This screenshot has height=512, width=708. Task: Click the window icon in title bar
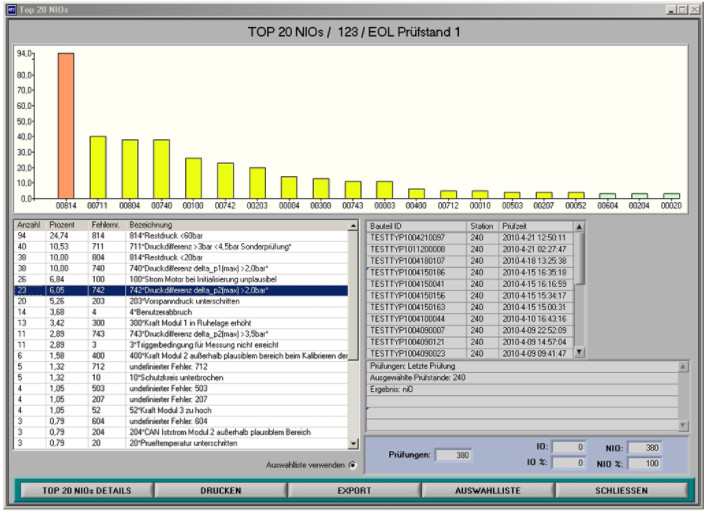(x=11, y=8)
